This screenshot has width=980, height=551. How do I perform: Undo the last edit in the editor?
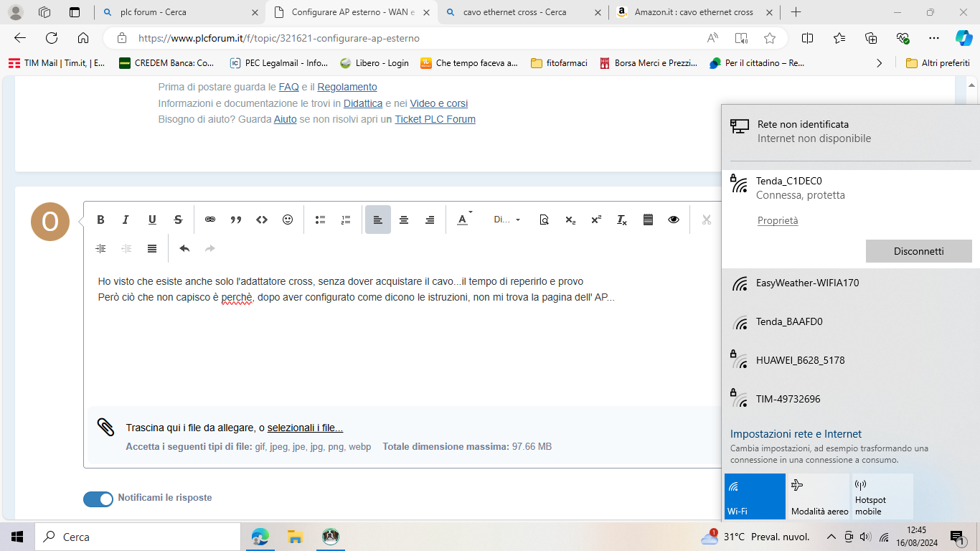point(184,248)
